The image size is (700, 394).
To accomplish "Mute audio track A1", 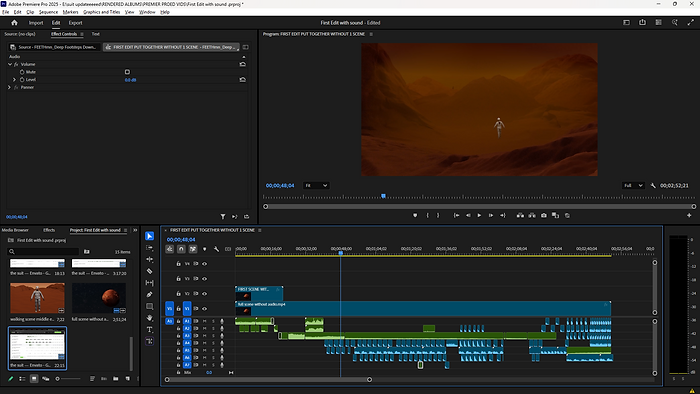I will (x=204, y=321).
